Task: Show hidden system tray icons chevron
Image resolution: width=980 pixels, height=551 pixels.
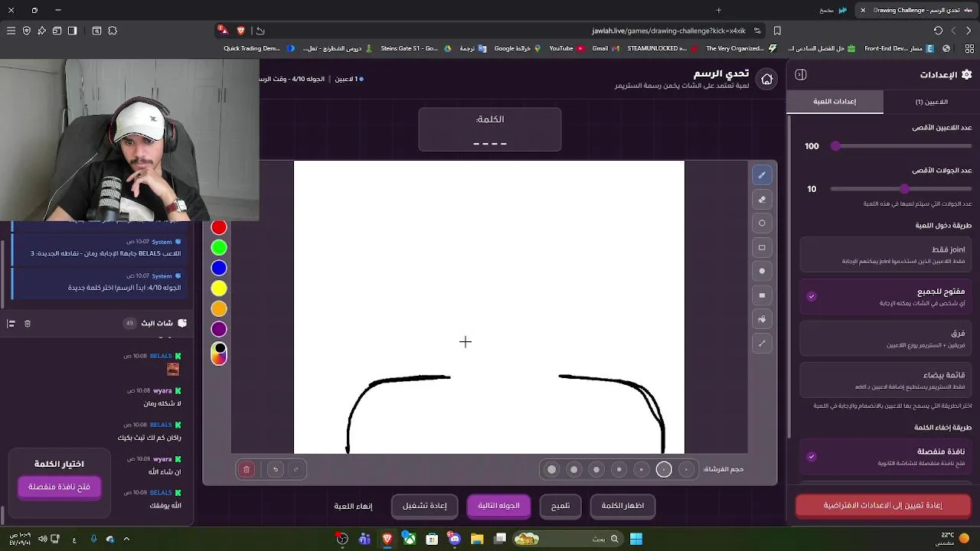Action: [x=126, y=539]
